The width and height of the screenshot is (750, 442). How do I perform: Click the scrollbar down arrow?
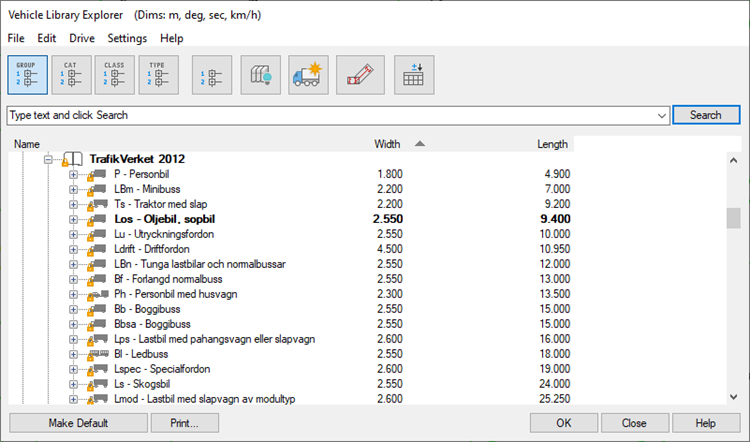click(733, 397)
